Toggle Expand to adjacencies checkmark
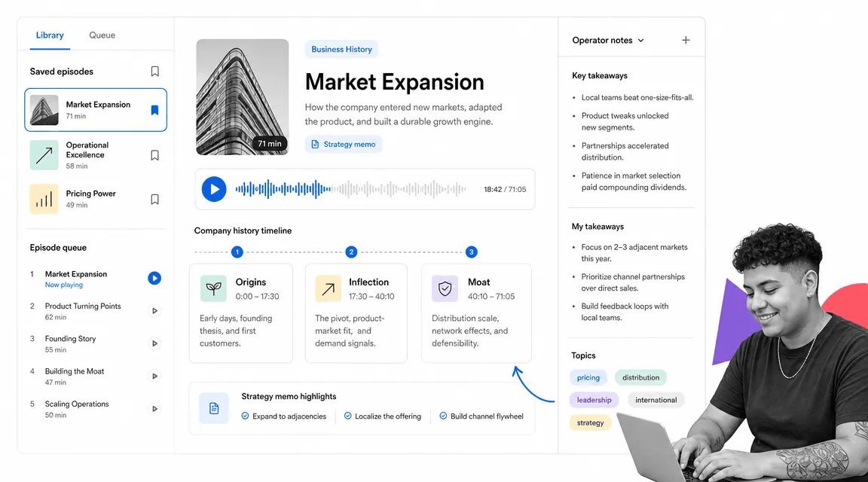The image size is (868, 482). pyautogui.click(x=245, y=416)
